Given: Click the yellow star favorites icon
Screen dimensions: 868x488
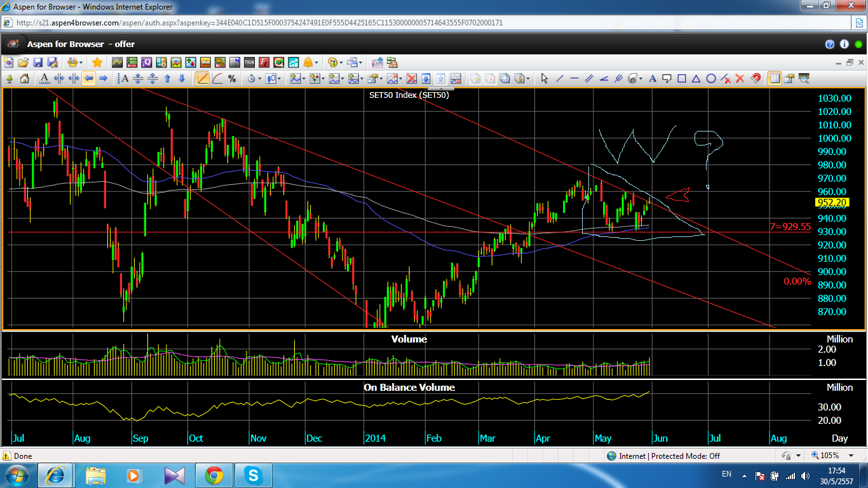Looking at the screenshot, I should [x=97, y=62].
